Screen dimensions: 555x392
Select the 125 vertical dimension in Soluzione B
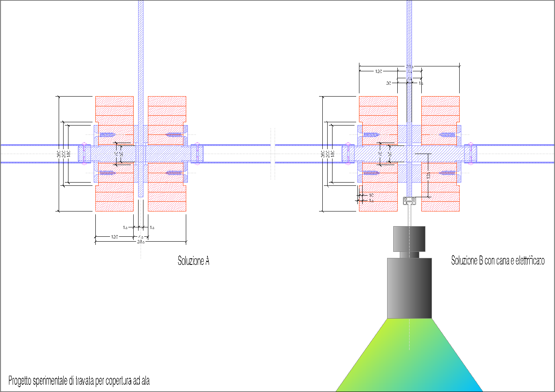[428, 175]
